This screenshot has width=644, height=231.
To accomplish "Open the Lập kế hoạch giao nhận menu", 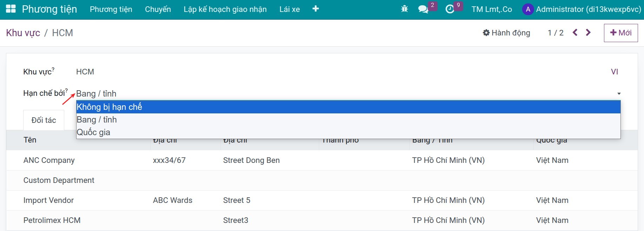I will 225,9.
